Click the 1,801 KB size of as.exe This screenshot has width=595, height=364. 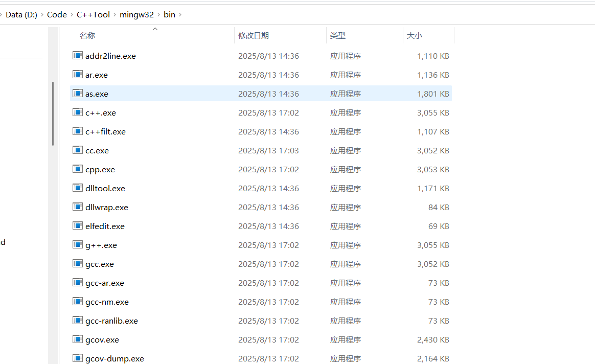433,94
